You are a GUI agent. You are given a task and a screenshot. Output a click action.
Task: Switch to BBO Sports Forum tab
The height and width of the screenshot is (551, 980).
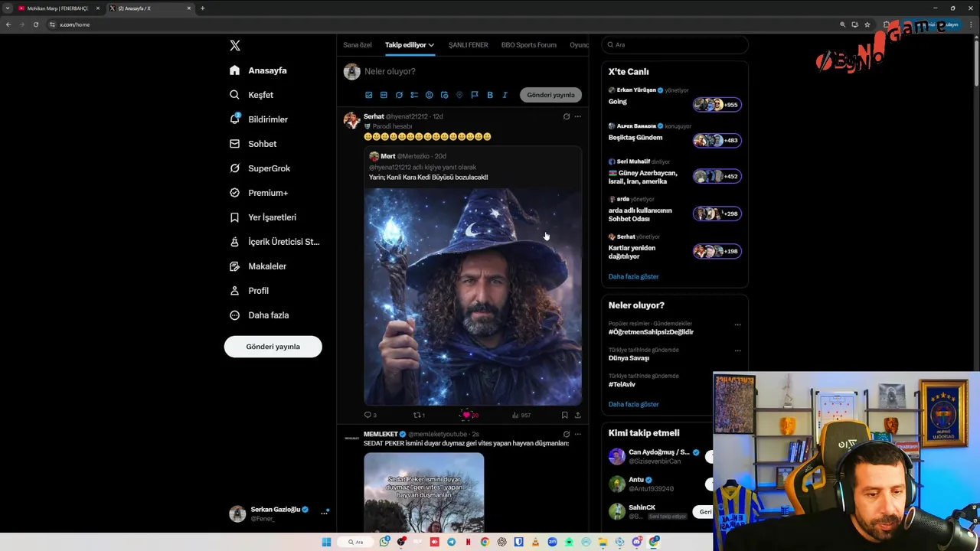(x=529, y=45)
